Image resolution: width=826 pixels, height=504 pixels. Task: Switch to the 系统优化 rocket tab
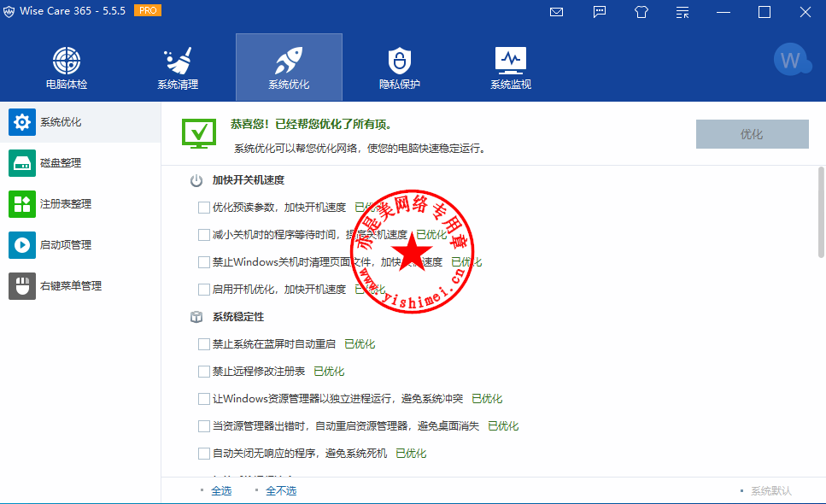(290, 67)
